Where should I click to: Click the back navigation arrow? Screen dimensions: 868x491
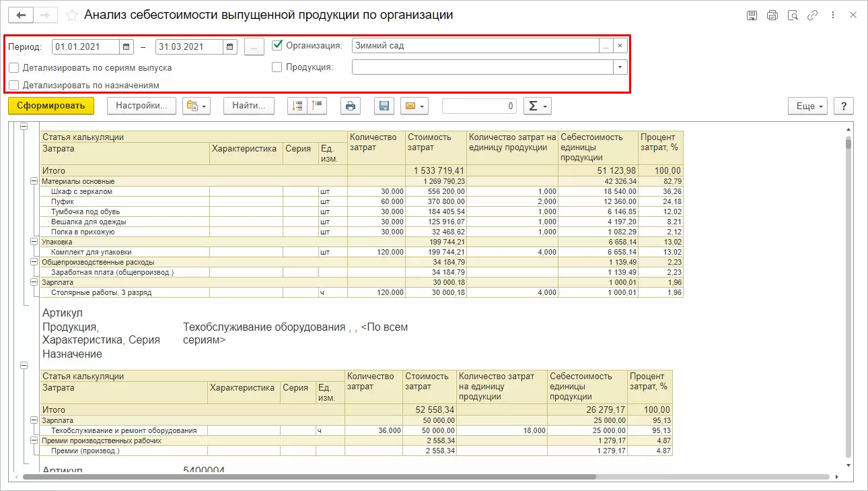click(21, 15)
